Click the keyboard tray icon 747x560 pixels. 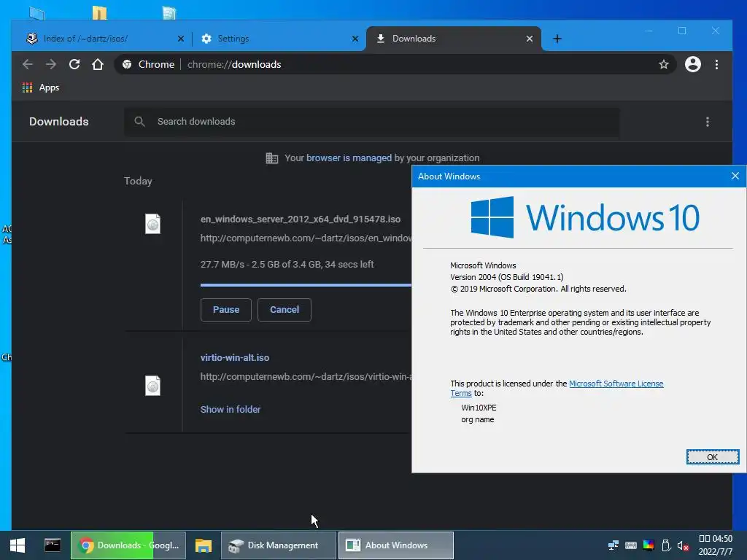[631, 545]
